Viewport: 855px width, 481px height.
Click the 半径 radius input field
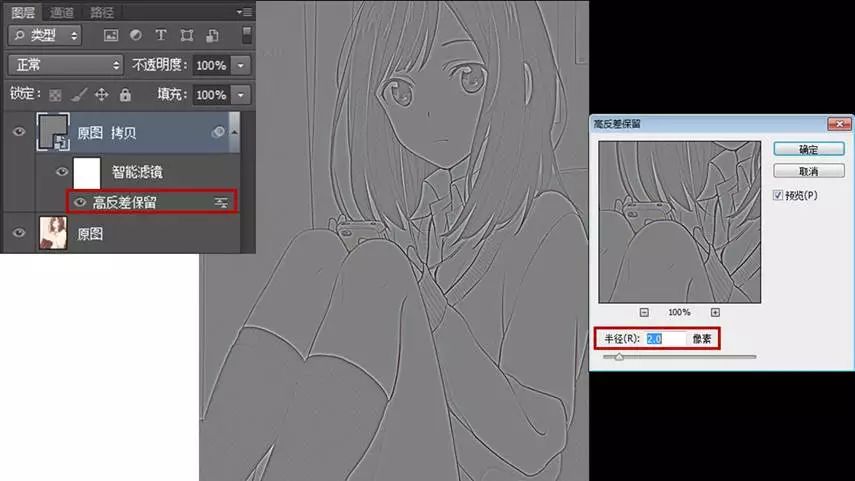point(666,338)
